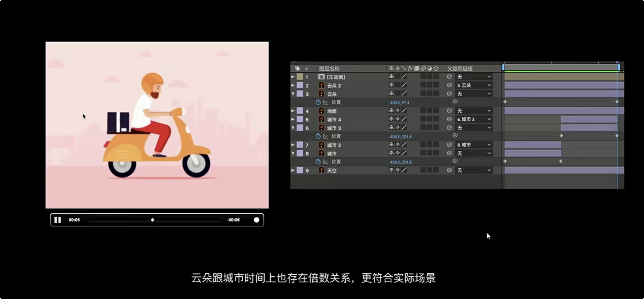The width and height of the screenshot is (644, 299).
Task: Click the parent pick whip for 地面 layer
Action: point(449,111)
